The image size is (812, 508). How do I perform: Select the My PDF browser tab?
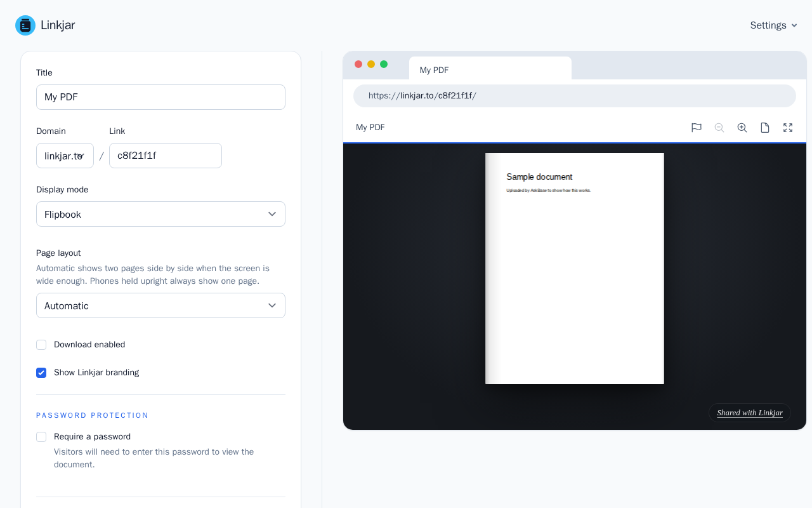490,69
